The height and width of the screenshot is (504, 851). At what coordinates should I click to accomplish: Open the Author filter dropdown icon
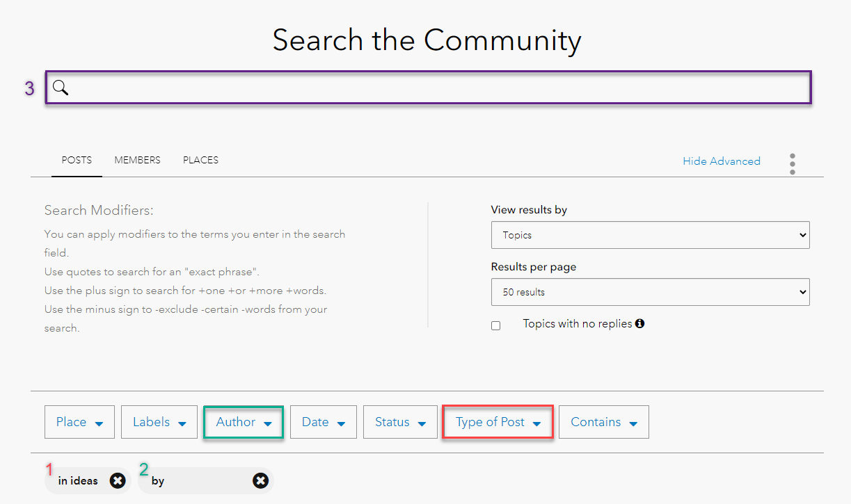click(x=268, y=422)
